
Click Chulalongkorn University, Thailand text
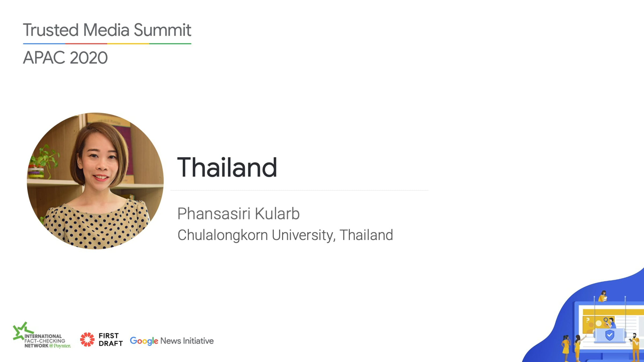point(285,235)
